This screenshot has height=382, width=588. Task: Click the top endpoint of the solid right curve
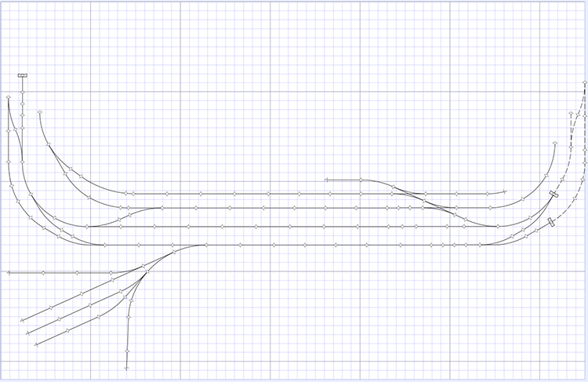coord(554,144)
